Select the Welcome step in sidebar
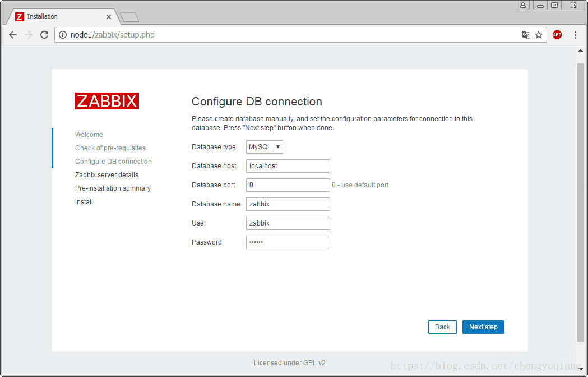 click(89, 135)
